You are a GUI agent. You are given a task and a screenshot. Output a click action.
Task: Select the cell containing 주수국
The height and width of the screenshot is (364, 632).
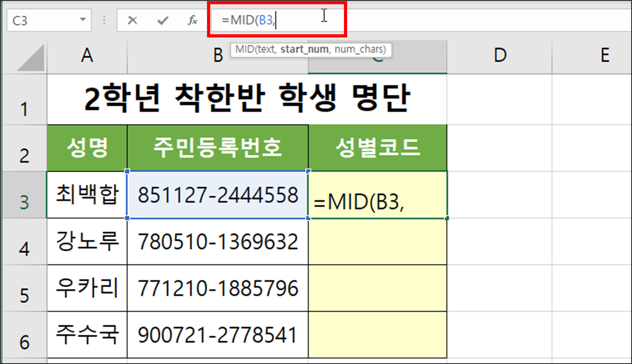(87, 334)
